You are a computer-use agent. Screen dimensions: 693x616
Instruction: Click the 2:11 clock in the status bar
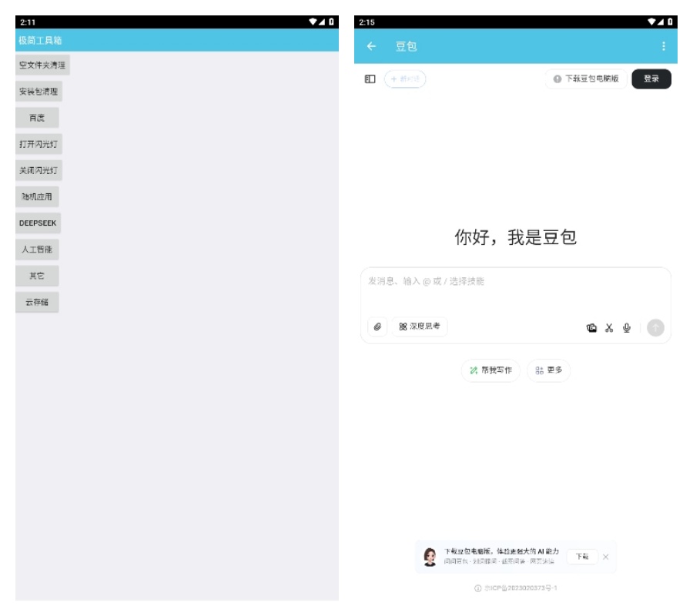click(x=28, y=22)
